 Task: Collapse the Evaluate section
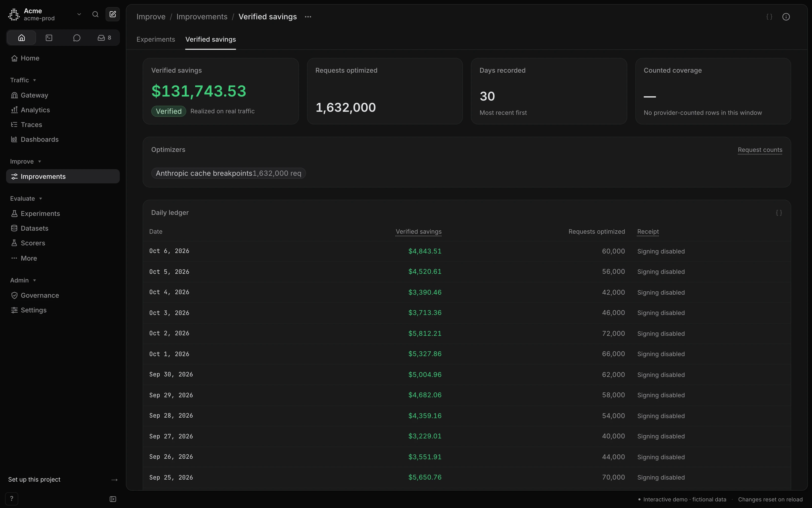coord(26,199)
